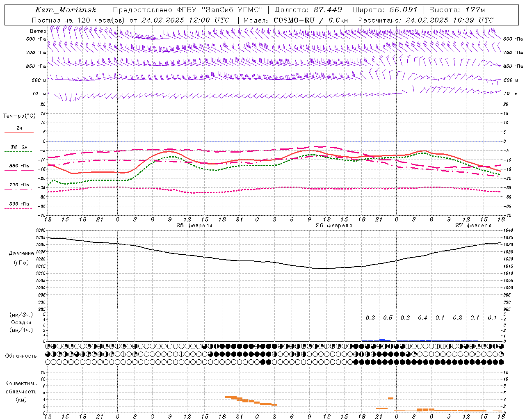
Task: Click the '500 гПа' temperature legend entry
Action: point(19,204)
